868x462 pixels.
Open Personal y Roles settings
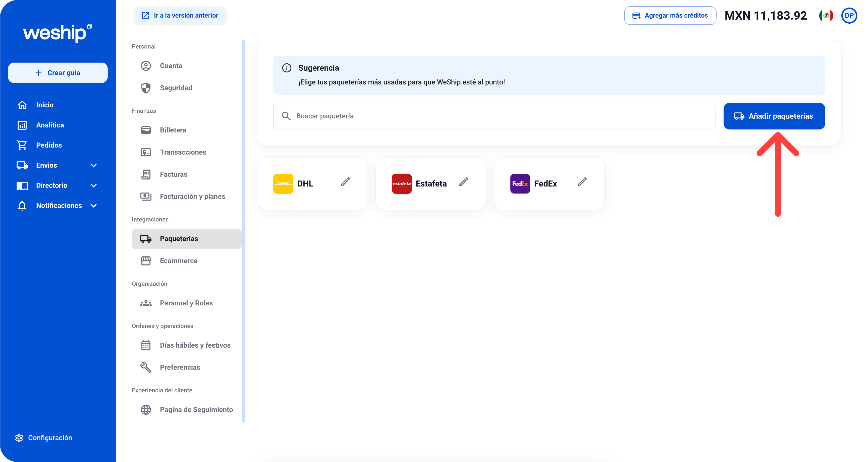point(186,303)
